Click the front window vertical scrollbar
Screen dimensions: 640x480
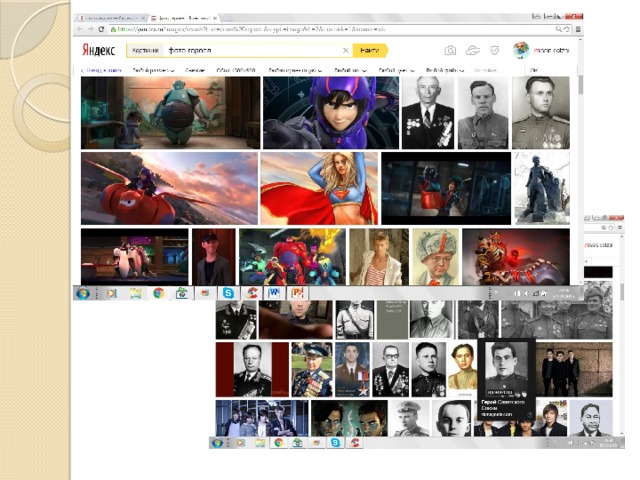580,85
